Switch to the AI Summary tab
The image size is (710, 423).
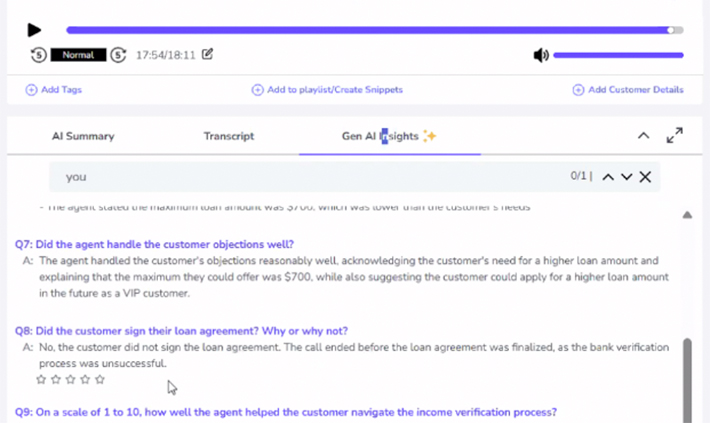click(83, 136)
